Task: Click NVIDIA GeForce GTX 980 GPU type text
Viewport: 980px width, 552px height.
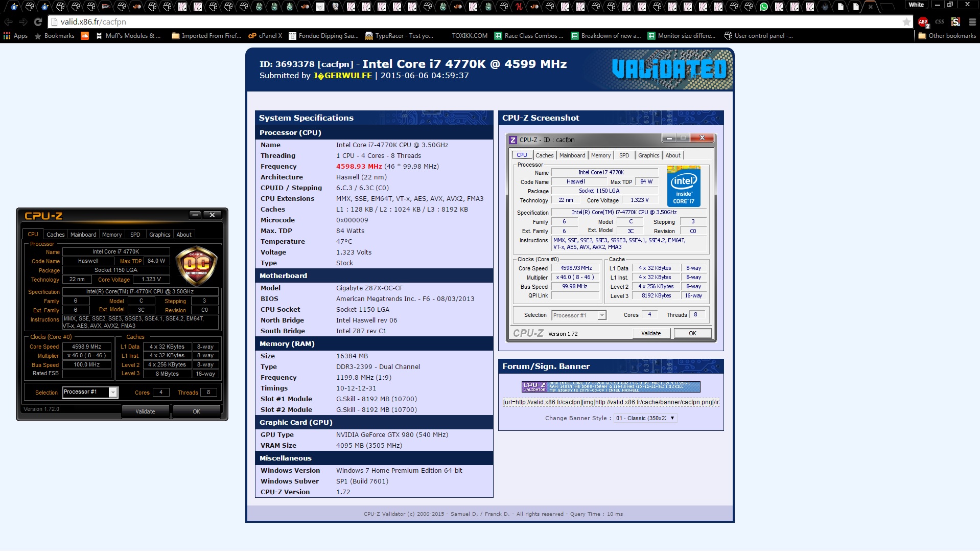Action: pyautogui.click(x=392, y=435)
